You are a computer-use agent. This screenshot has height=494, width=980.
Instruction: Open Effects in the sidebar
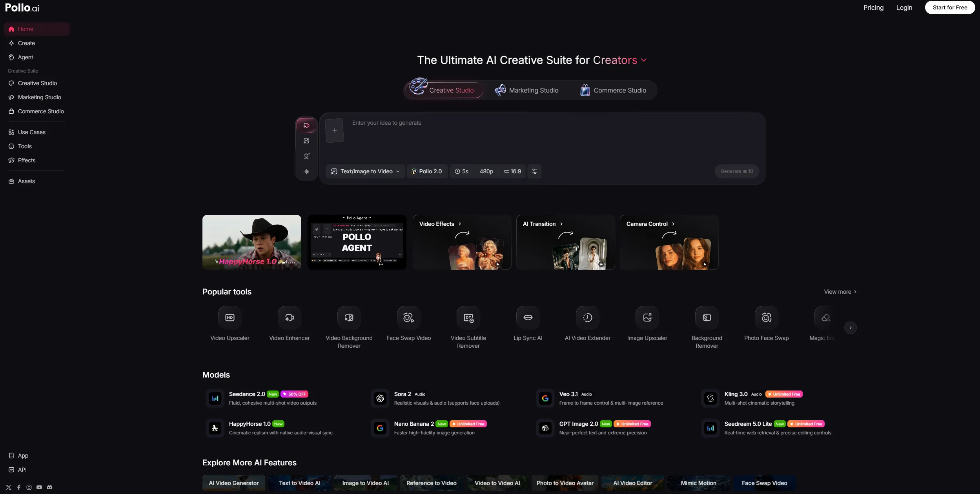tap(37, 160)
